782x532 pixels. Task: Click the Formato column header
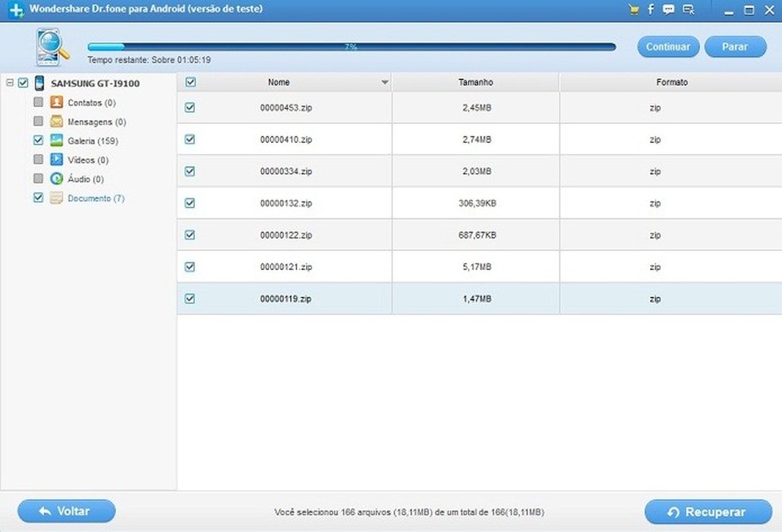point(671,83)
